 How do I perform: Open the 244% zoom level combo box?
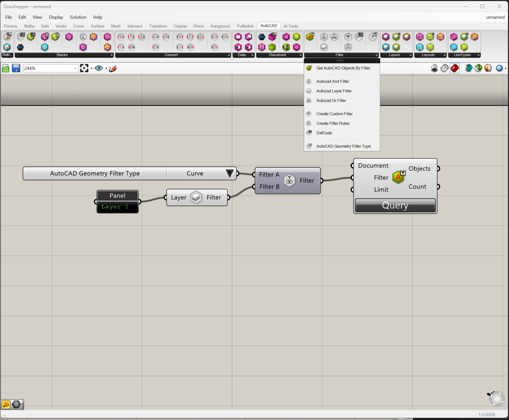point(51,68)
